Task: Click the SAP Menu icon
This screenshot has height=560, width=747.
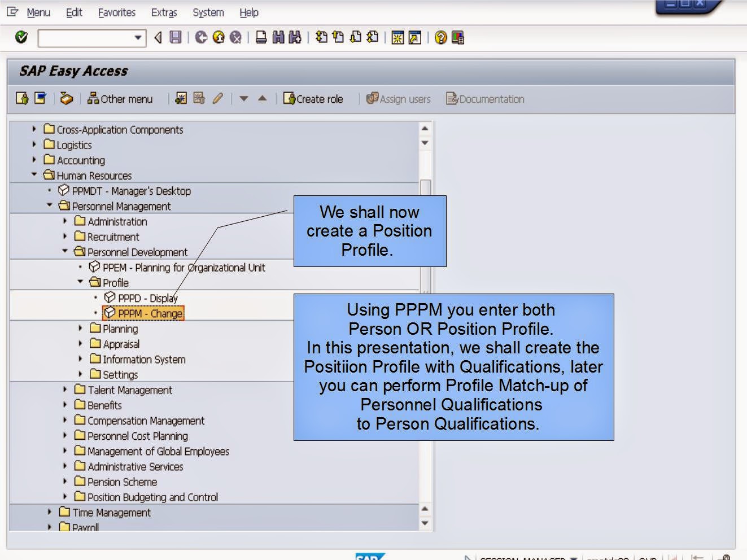Action: click(x=40, y=98)
